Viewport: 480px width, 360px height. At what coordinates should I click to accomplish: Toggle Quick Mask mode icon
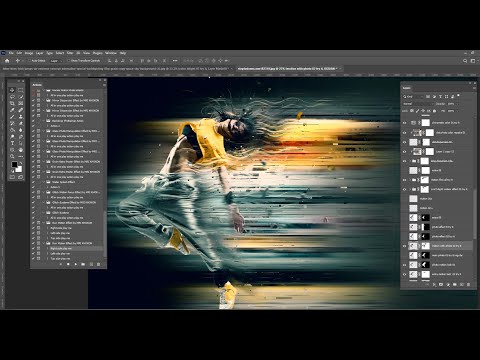click(12, 177)
